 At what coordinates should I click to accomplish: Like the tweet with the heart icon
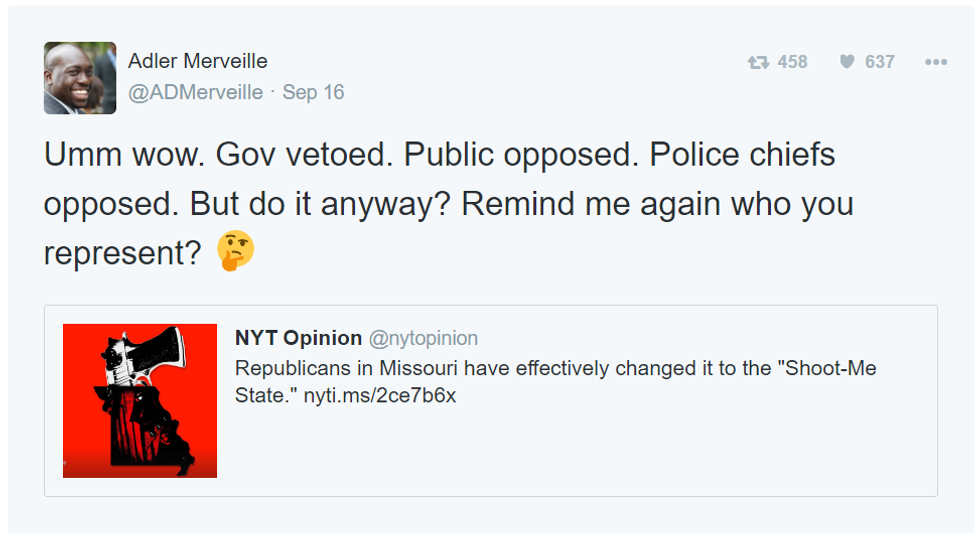tap(847, 62)
